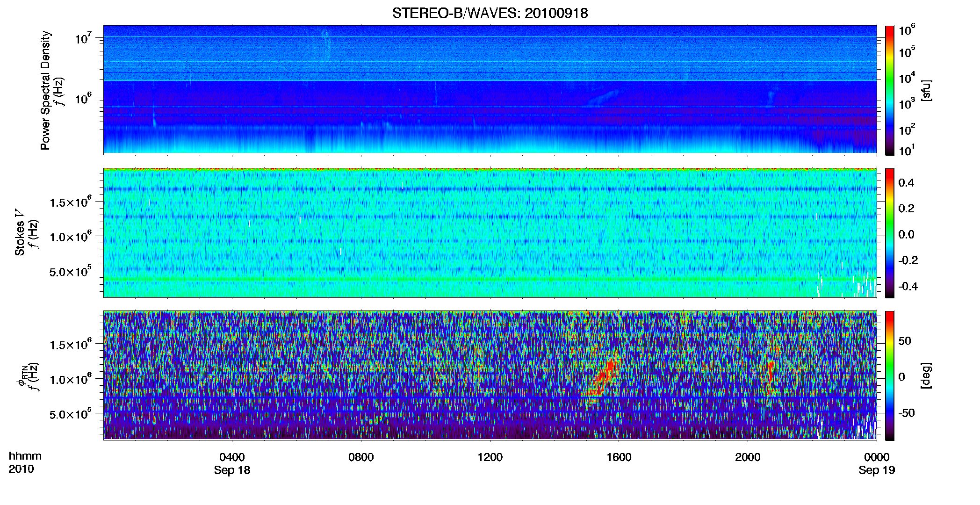980x505 pixels.
Task: Click the -50 value on degree colorbar
Action: click(x=906, y=413)
